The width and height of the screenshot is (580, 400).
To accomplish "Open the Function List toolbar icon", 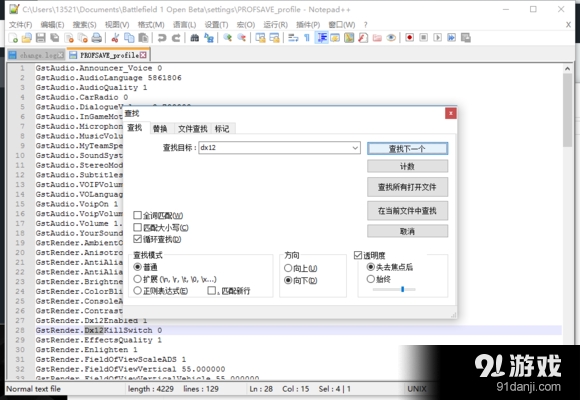I will coord(363,38).
